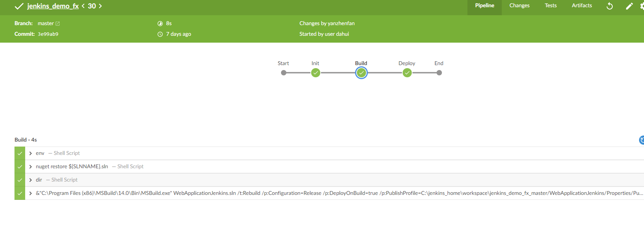This screenshot has width=644, height=252.
Task: Click the '8s' duration value
Action: (x=169, y=24)
